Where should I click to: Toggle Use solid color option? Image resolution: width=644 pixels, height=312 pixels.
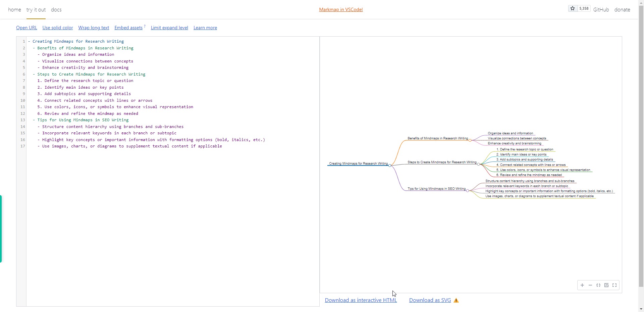click(58, 28)
